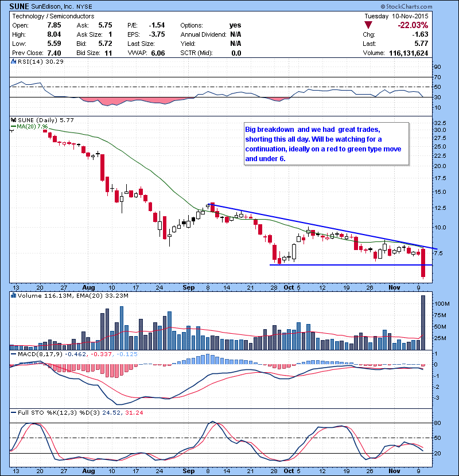Viewport: 459px width, 476px height.
Task: Select the date Tuesday 10-Nov-2015
Action: tap(396, 16)
